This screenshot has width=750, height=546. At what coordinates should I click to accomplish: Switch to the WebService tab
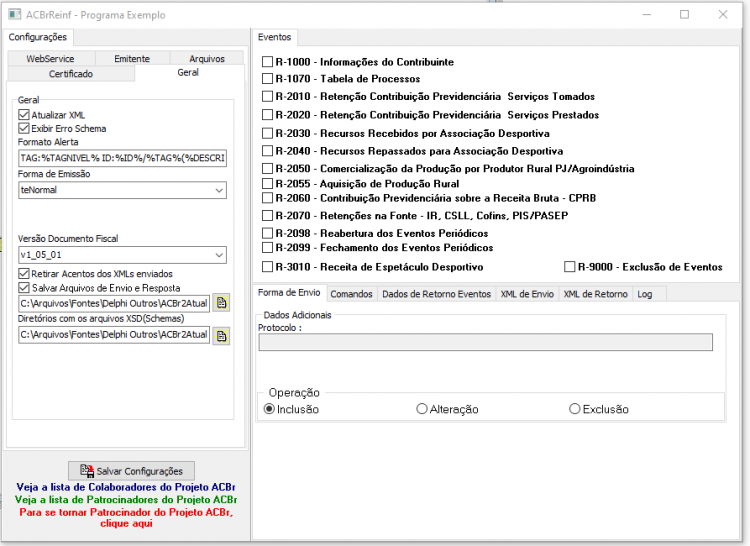[51, 58]
